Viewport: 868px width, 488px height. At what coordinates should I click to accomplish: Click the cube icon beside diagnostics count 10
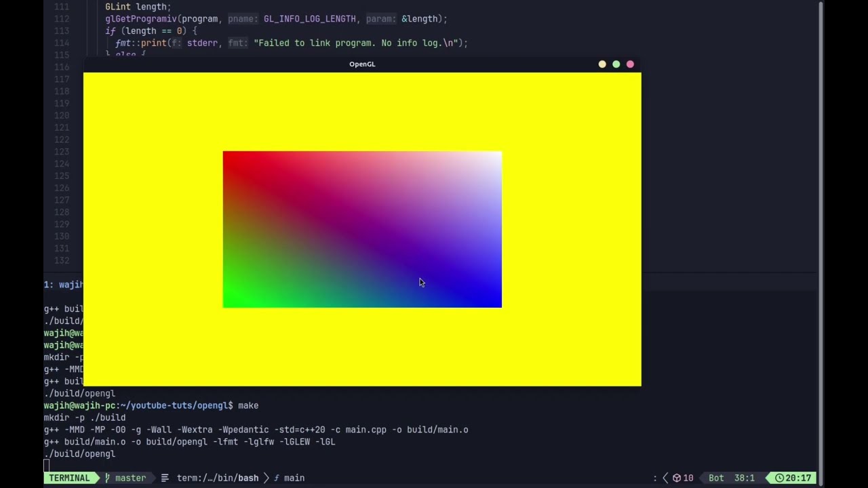[676, 478]
